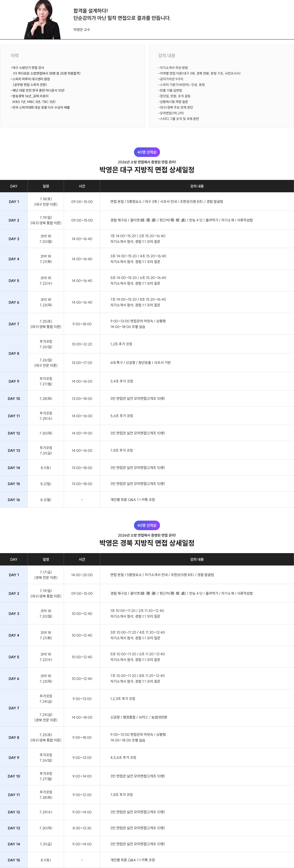This screenshot has height=868, width=294.
Task: Click the '강의 내용' card heading at the top
Action: tap(167, 55)
